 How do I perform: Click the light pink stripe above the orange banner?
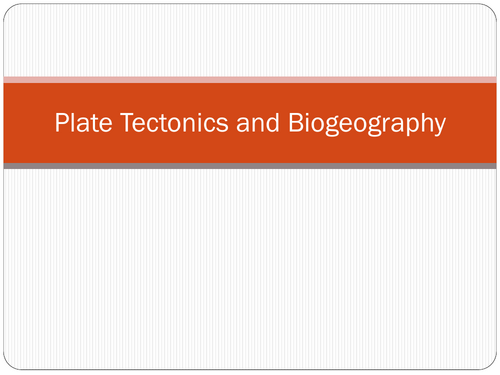[250, 80]
